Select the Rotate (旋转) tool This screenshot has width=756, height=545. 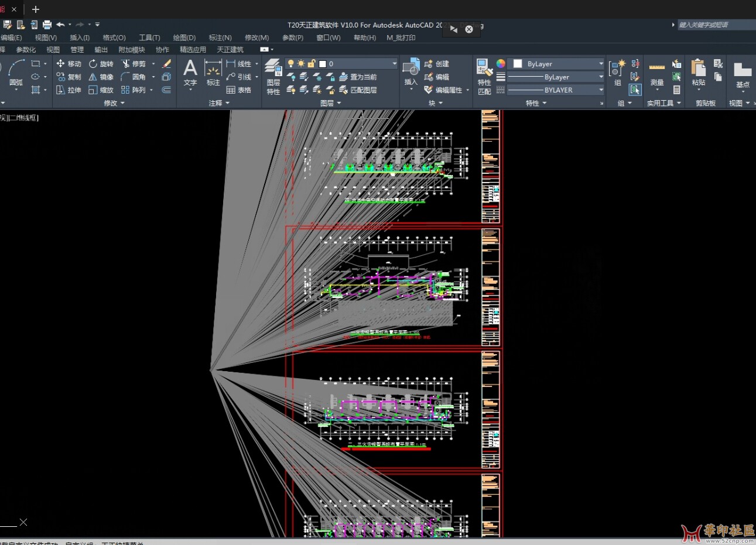(x=101, y=64)
